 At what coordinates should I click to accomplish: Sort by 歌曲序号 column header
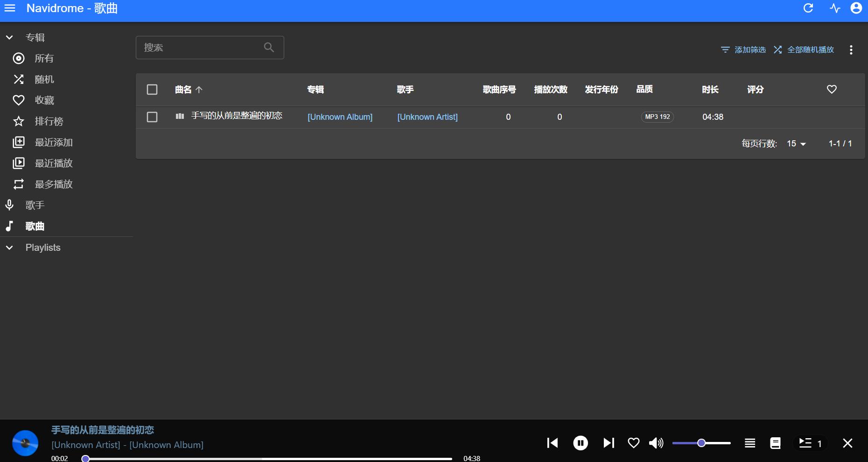click(499, 90)
